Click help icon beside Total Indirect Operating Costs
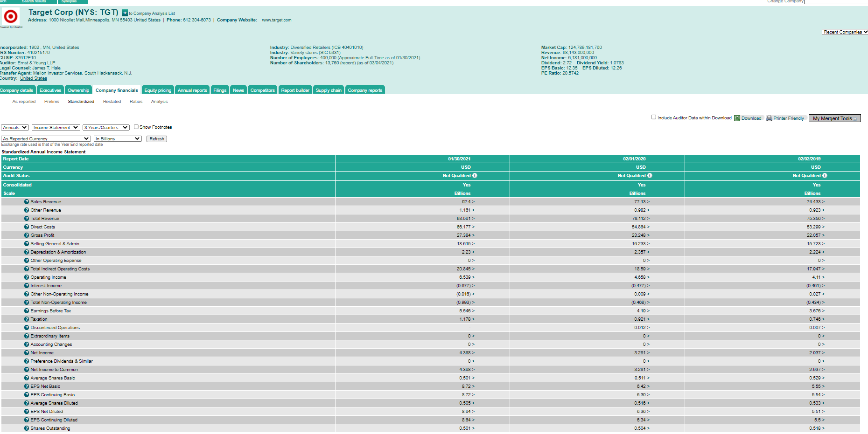Viewport: 868px width, 434px height. (27, 269)
